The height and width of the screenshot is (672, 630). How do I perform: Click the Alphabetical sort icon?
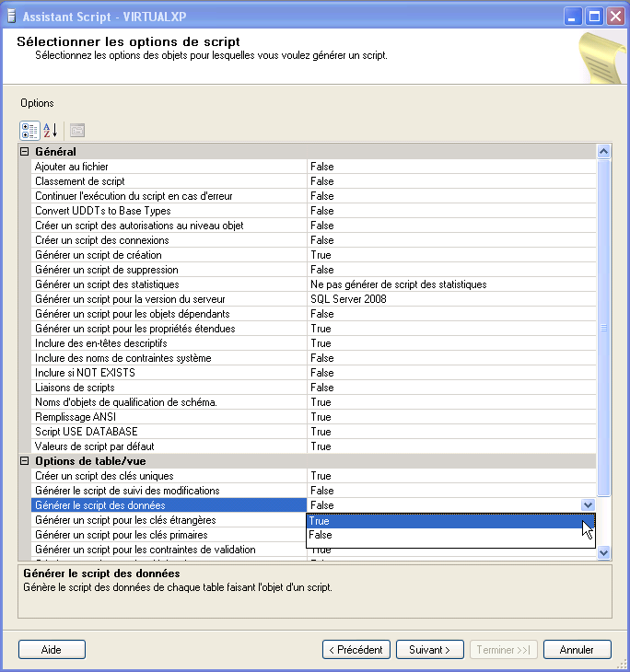pyautogui.click(x=51, y=130)
